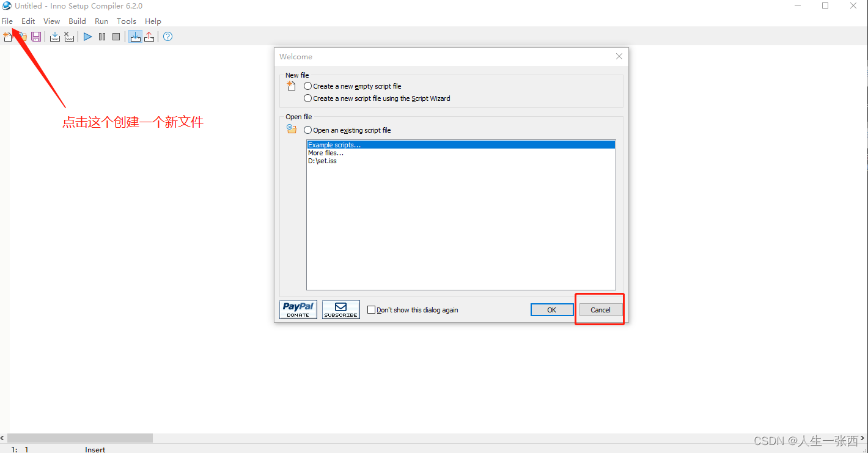Click the Subscribe envelope icon button

pyautogui.click(x=341, y=309)
